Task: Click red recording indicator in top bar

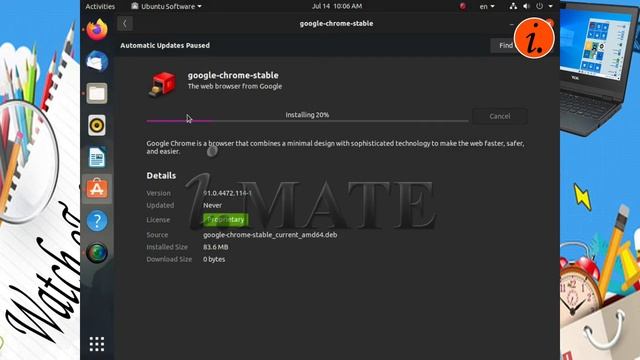Action: (463, 6)
